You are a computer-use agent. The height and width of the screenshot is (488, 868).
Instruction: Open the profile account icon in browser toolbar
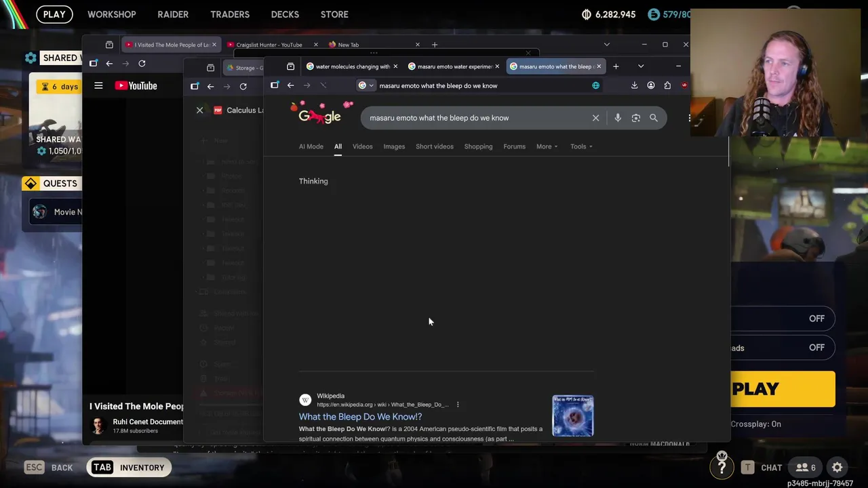(651, 85)
